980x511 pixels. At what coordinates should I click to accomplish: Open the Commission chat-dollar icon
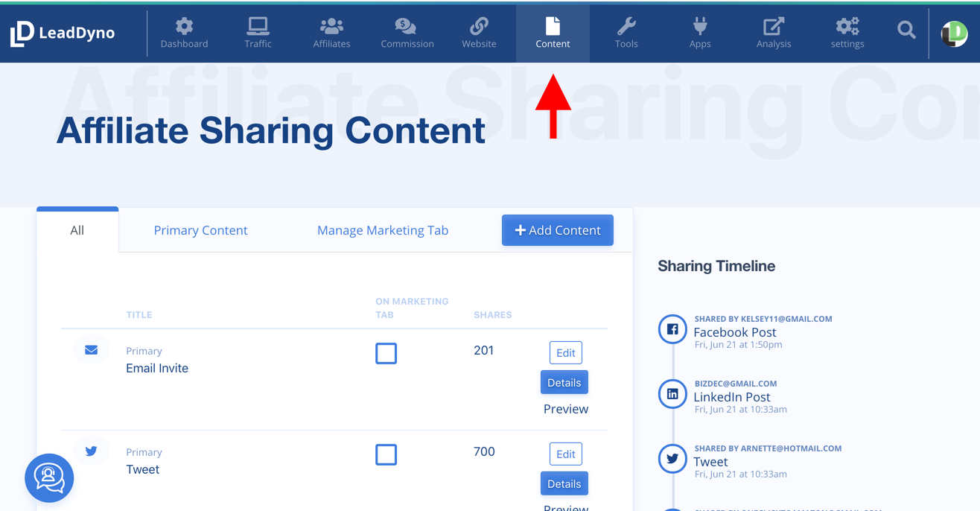406,27
